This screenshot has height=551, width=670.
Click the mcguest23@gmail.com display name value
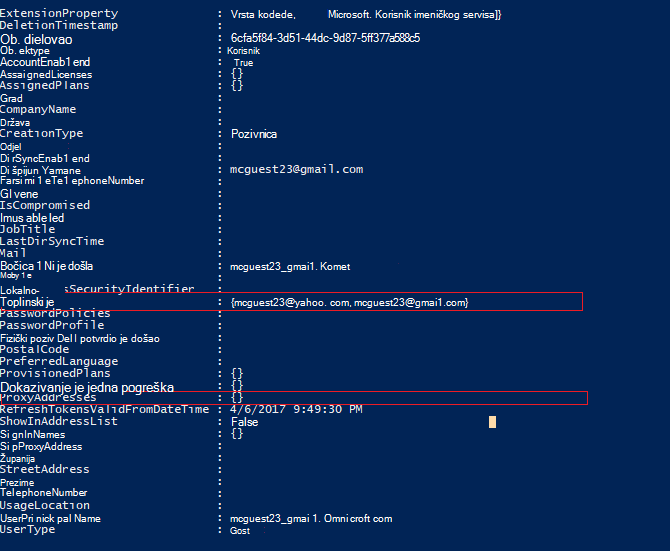[x=297, y=169]
